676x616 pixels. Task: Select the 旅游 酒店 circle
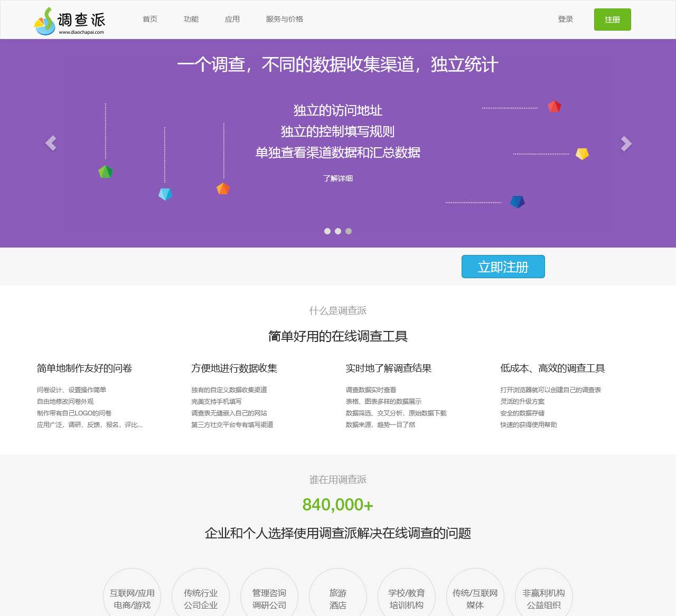(338, 597)
